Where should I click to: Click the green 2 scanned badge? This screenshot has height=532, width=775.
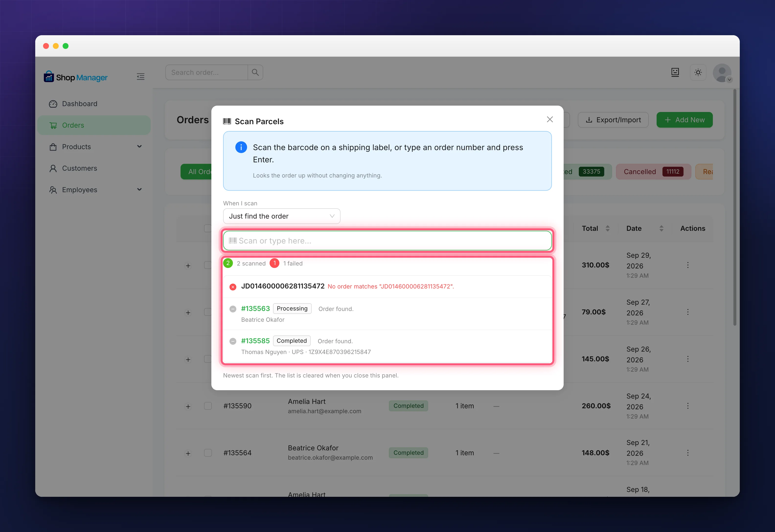point(228,263)
